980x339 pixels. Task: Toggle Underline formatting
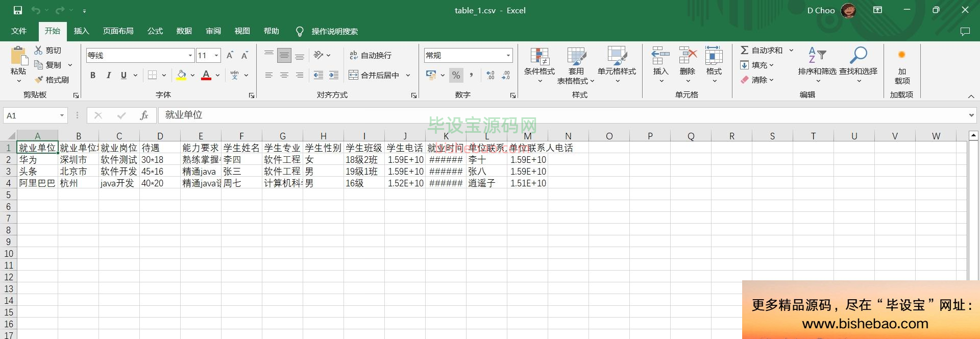coord(124,75)
